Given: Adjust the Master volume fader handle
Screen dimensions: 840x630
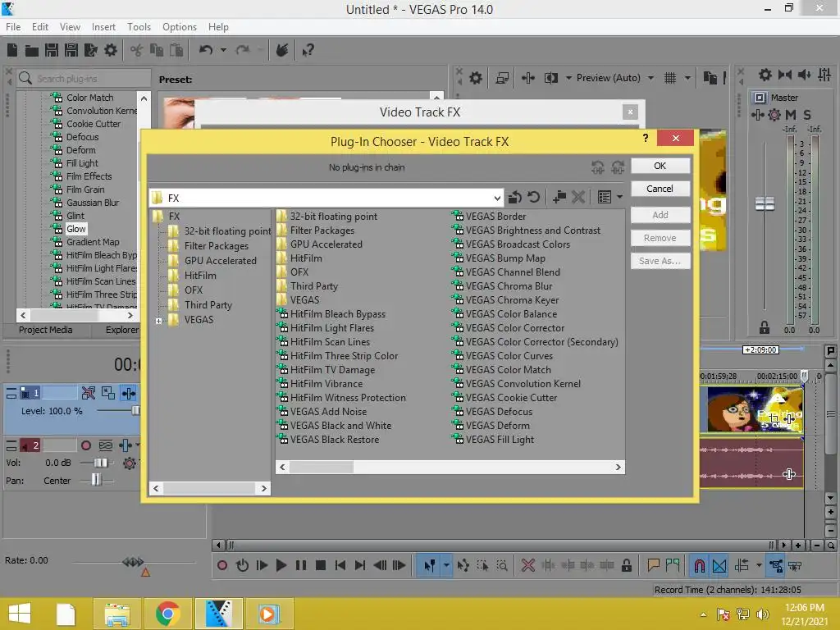Looking at the screenshot, I should (765, 203).
